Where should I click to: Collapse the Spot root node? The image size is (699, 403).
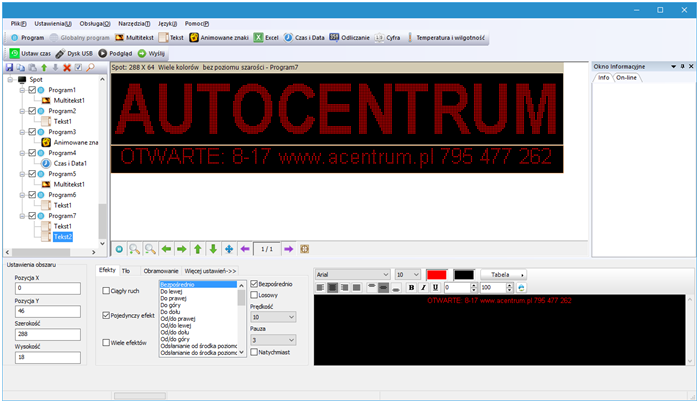[10, 80]
